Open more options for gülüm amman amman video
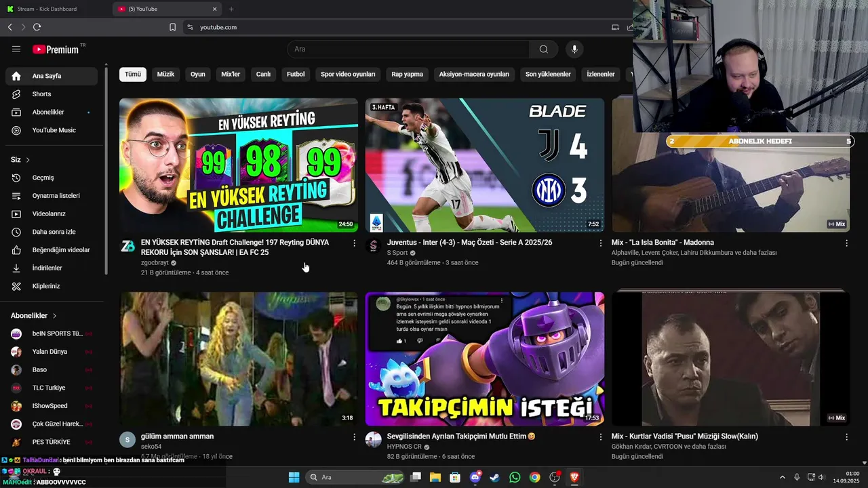 tap(354, 437)
